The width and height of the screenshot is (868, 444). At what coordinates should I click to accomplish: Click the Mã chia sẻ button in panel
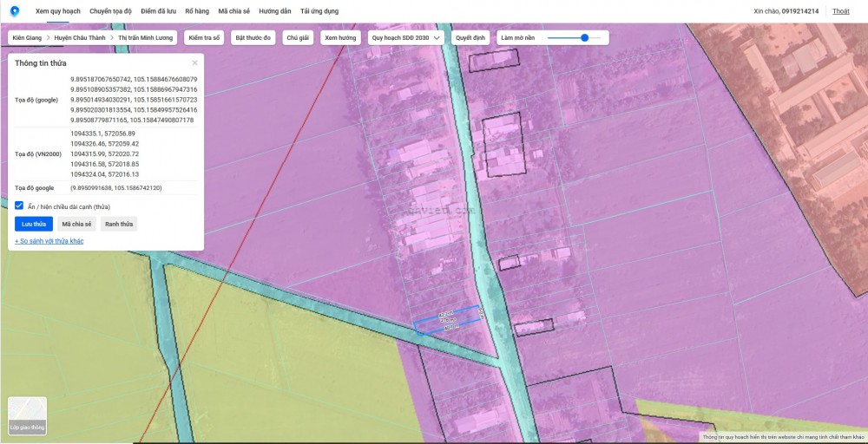pos(76,225)
